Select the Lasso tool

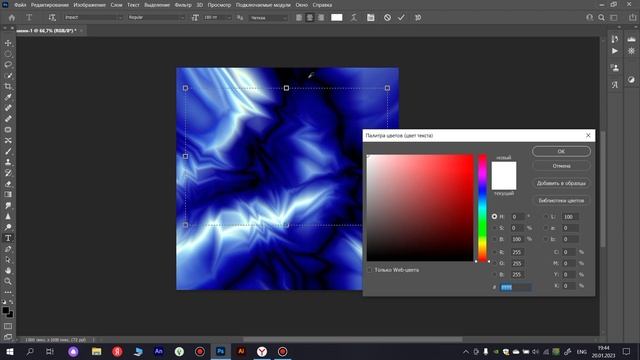[x=8, y=64]
